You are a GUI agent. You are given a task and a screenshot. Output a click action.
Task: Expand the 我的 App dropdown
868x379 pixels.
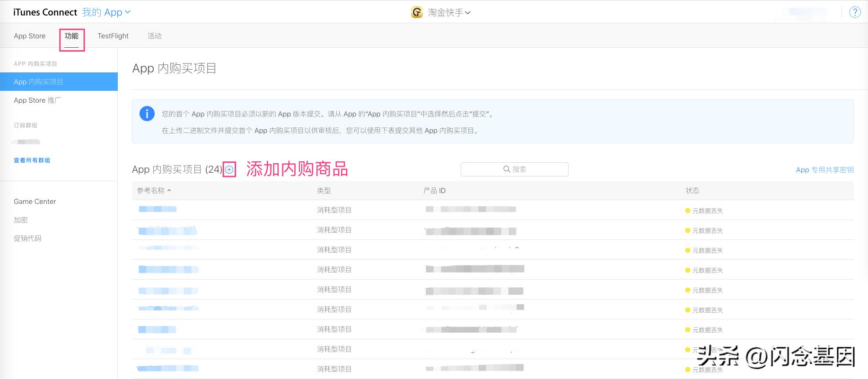106,12
